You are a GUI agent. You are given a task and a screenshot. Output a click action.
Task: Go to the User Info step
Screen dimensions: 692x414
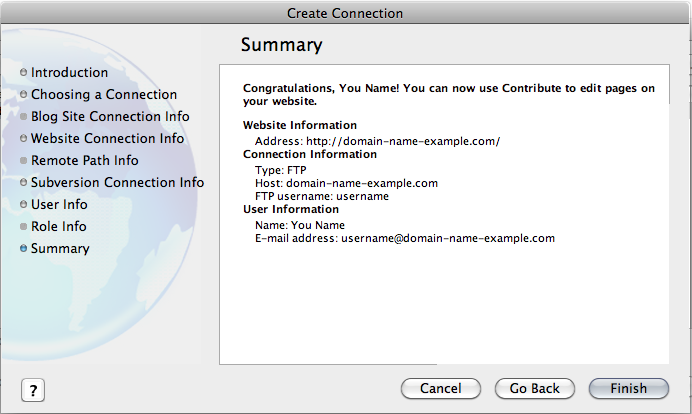(x=59, y=204)
